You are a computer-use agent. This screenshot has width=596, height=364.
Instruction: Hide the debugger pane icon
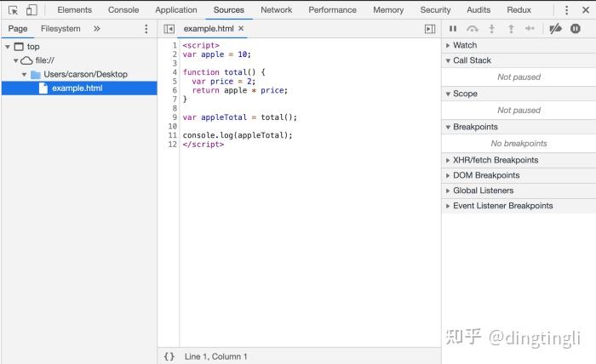430,29
